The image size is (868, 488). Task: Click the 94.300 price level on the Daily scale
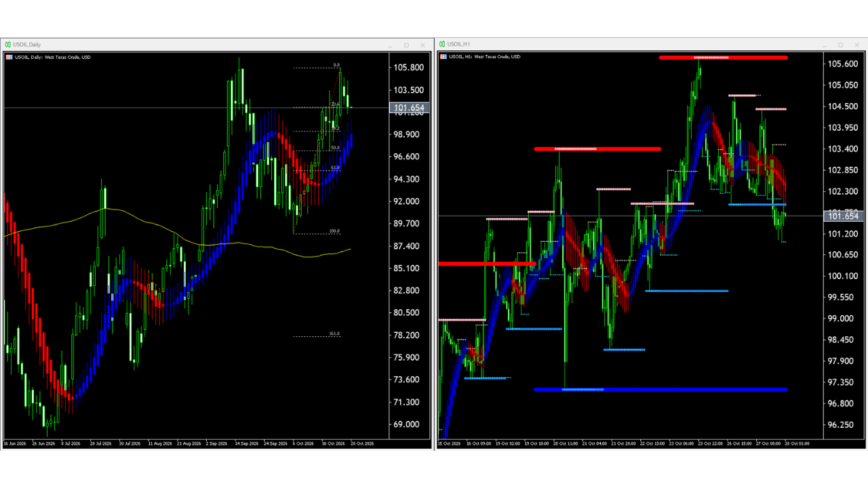pos(408,179)
